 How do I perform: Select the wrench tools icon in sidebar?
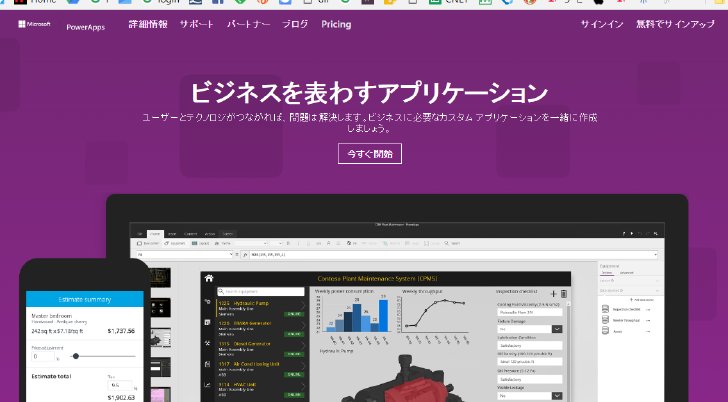click(207, 344)
